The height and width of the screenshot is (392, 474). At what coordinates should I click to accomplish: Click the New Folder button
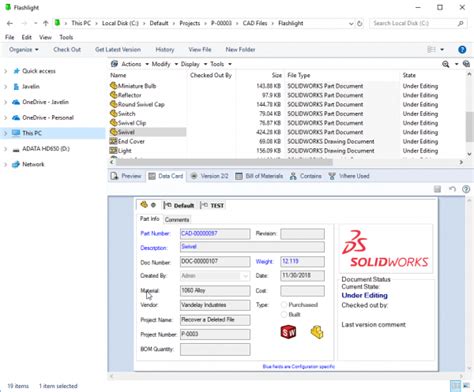pyautogui.click(x=240, y=50)
